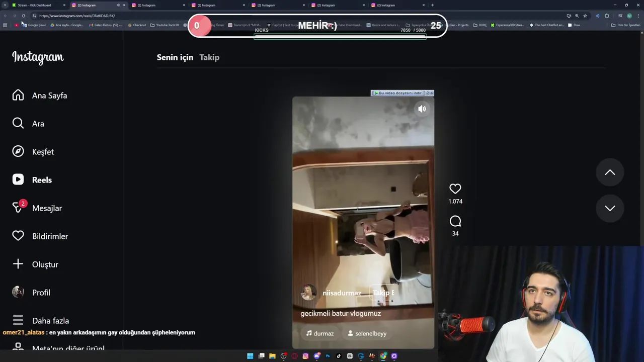The height and width of the screenshot is (362, 644).
Task: Click the niisadurmaz avatar on the reel
Action: click(308, 293)
